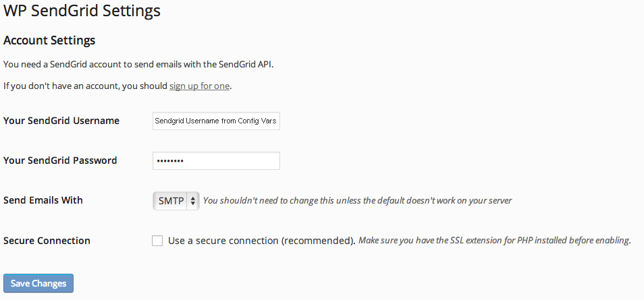Image resolution: width=644 pixels, height=300 pixels.
Task: Click the "If you don't have an account" text
Action: pos(85,86)
